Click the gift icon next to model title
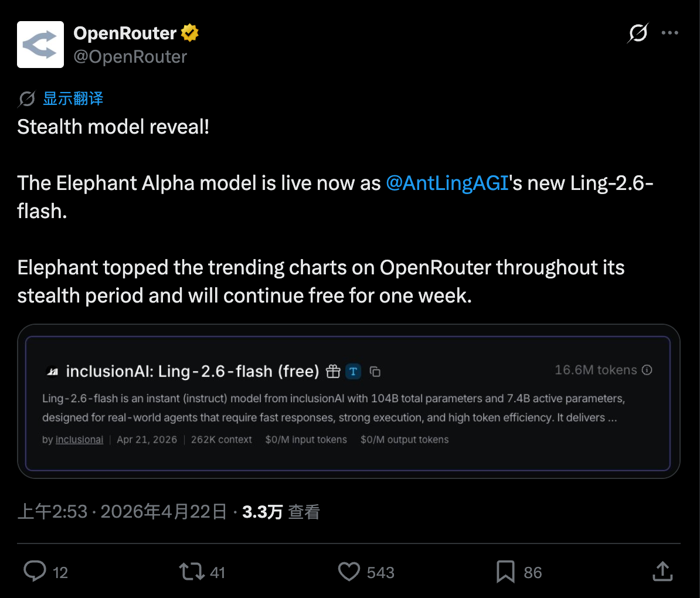Screen dimensions: 700x598 (x=333, y=371)
